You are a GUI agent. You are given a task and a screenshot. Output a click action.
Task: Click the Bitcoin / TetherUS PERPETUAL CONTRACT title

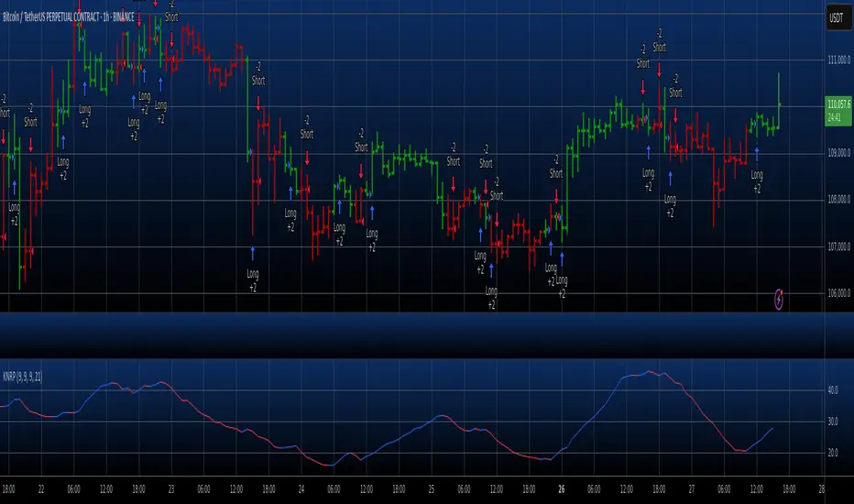[69, 17]
